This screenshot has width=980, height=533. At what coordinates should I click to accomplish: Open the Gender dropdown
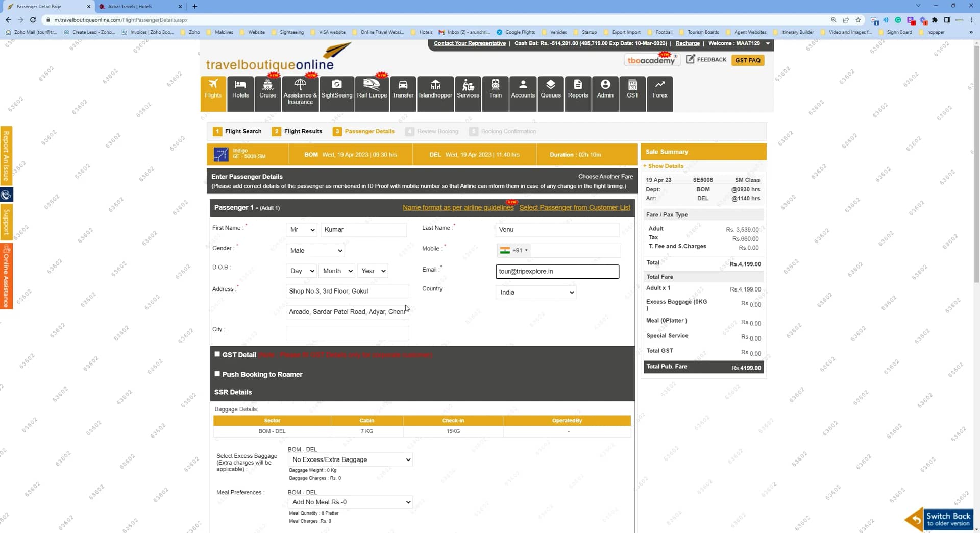315,250
